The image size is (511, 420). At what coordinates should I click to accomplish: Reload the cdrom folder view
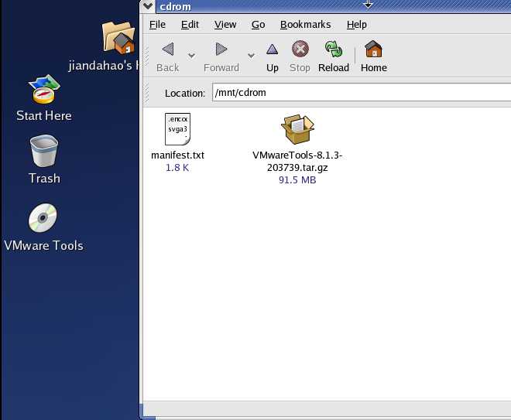[x=334, y=49]
